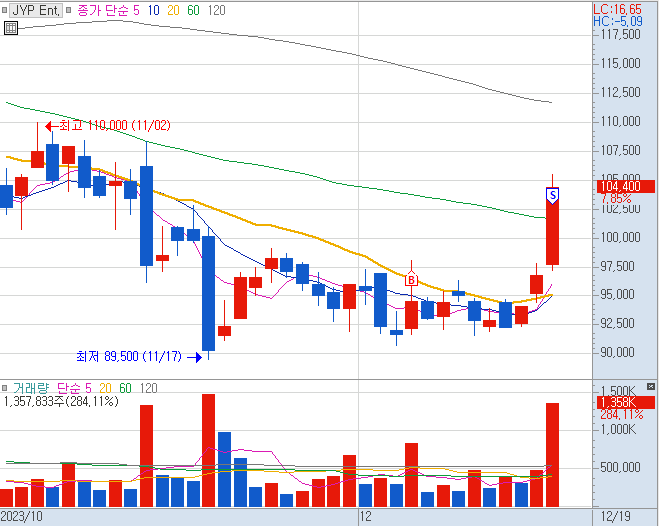Click the 12 month axis label
Screen dimensions: 659x526
(366, 516)
